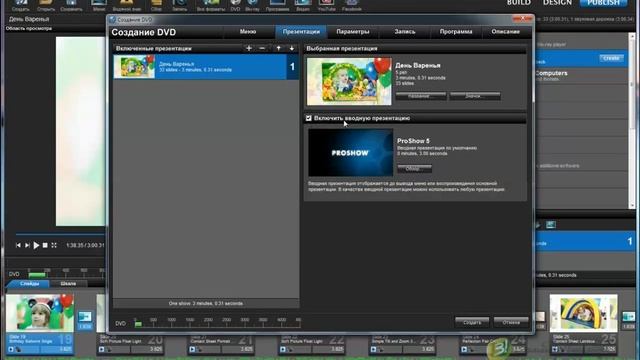Click the 1:38.35 / 3:00.31 time readout
This screenshot has width=640, height=360.
[85, 245]
